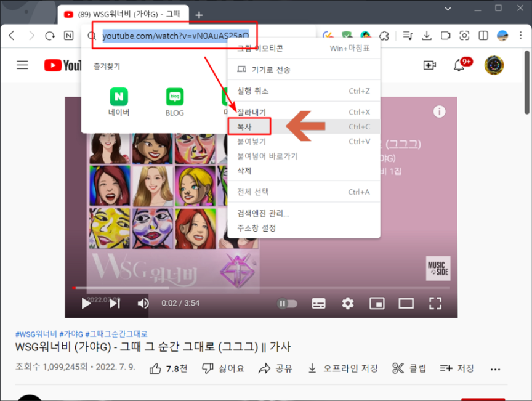
Task: Select 검색엔진 관리... menu item
Action: click(x=304, y=213)
